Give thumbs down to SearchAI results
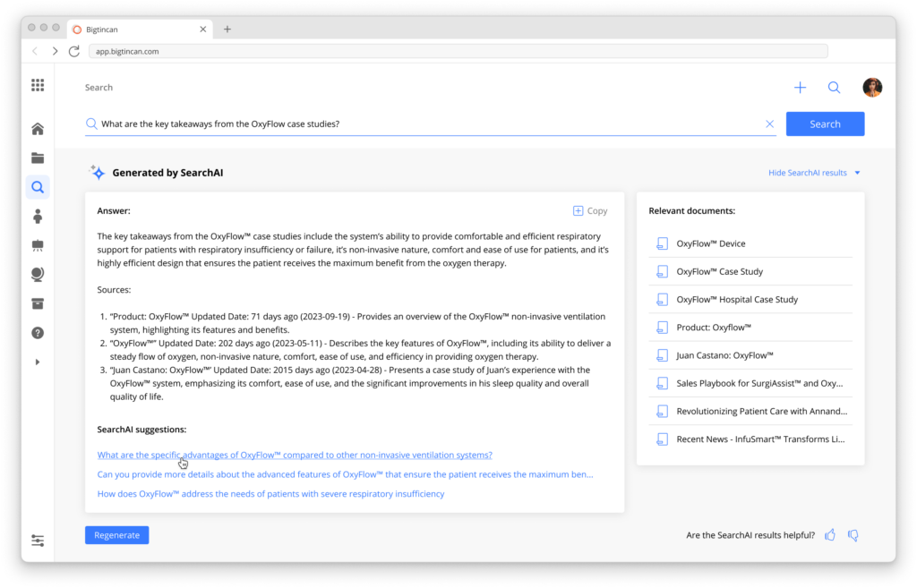Screen dimensions: 917x588 (x=853, y=535)
